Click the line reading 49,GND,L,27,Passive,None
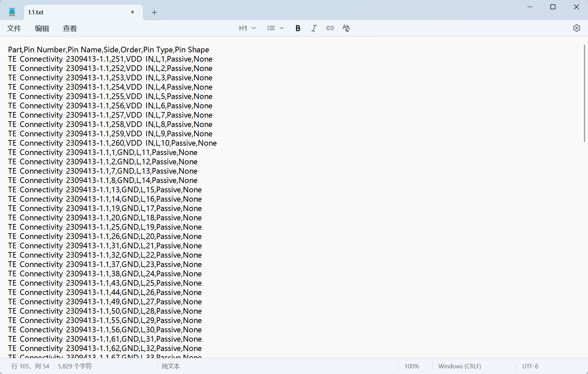The image size is (588, 374). coord(105,302)
